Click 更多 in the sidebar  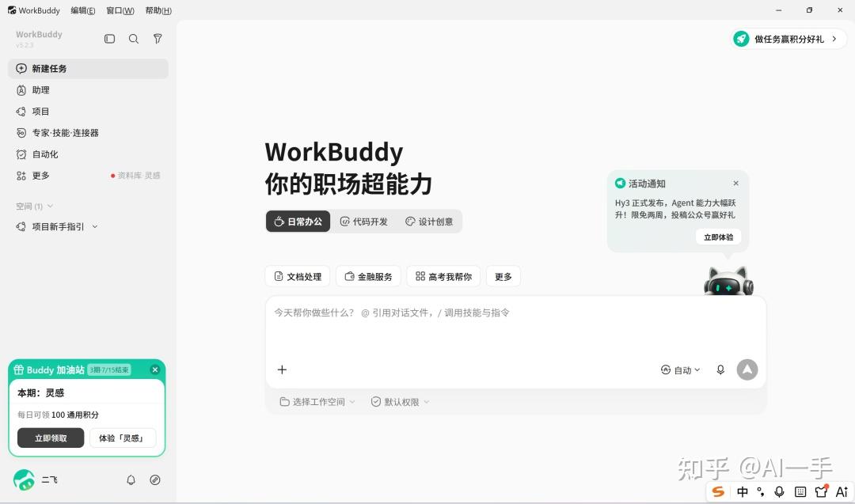[41, 176]
